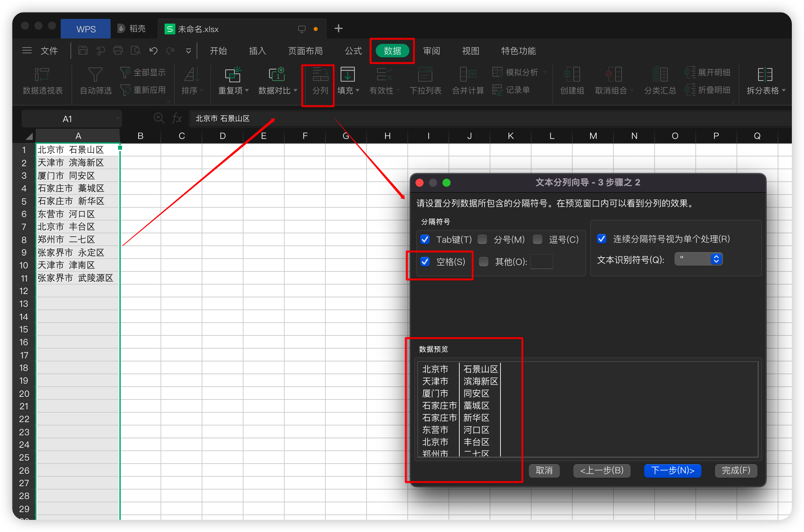Toggle the 空格(S) space delimiter checkbox
The height and width of the screenshot is (532, 804).
pyautogui.click(x=425, y=262)
